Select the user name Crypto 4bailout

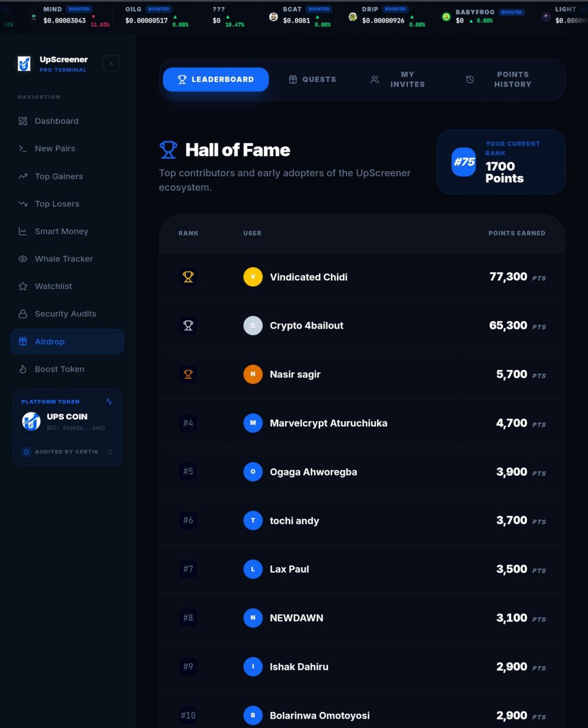(x=307, y=326)
